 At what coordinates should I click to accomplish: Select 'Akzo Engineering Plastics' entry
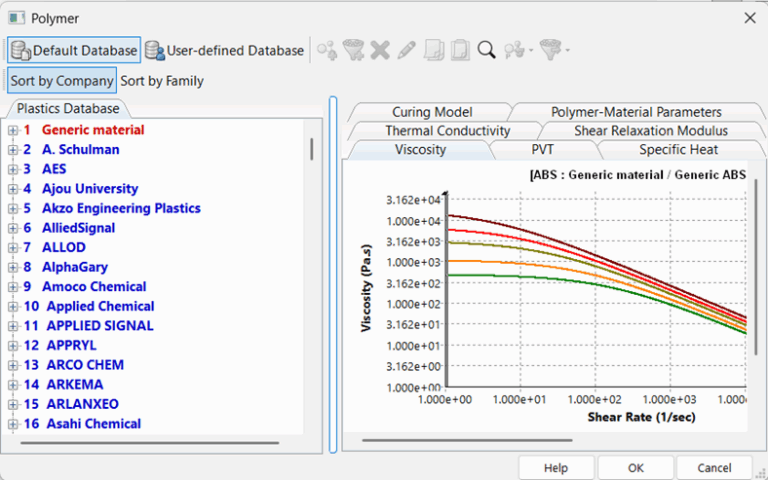121,208
